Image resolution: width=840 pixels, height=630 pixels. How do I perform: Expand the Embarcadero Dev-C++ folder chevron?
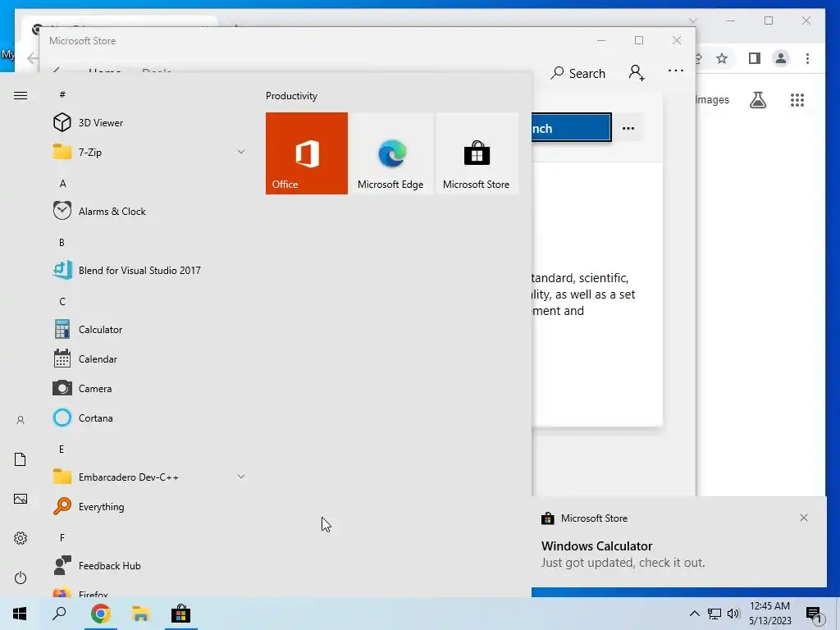tap(241, 477)
